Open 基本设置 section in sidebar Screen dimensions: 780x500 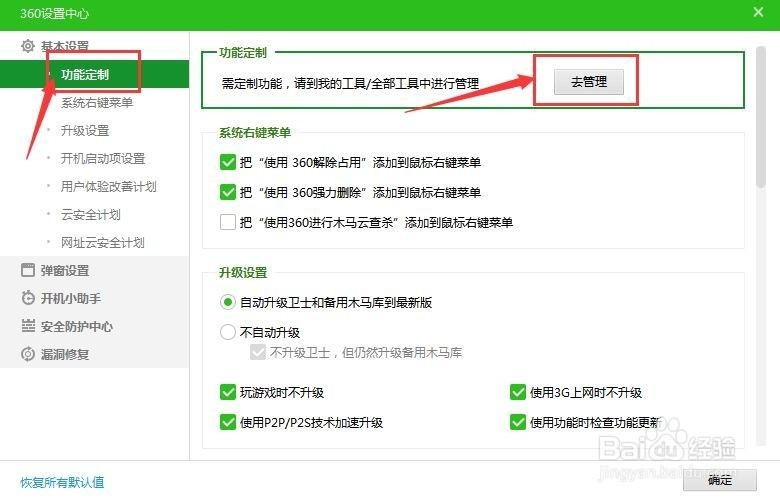click(64, 46)
